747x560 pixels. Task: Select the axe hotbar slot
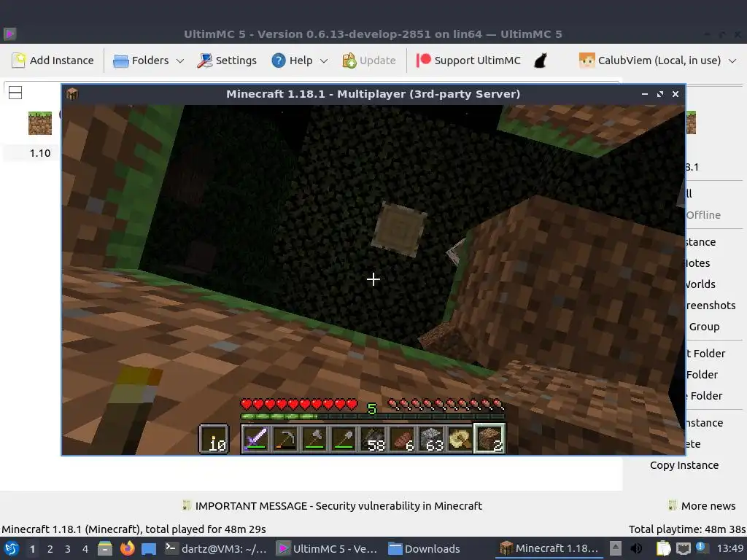click(314, 438)
